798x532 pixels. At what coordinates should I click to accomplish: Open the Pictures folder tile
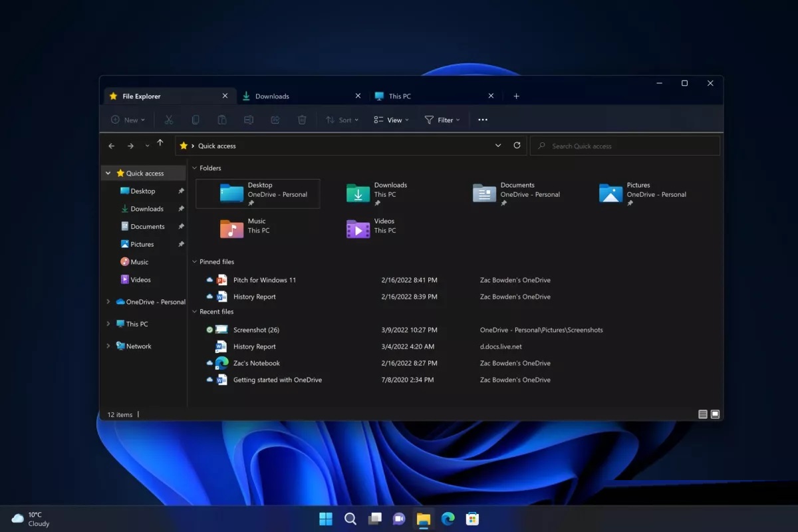point(642,194)
